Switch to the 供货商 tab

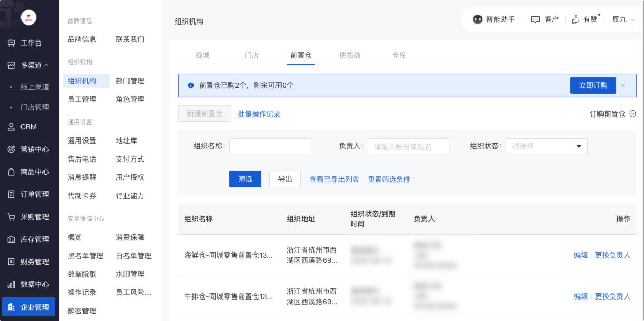(350, 55)
